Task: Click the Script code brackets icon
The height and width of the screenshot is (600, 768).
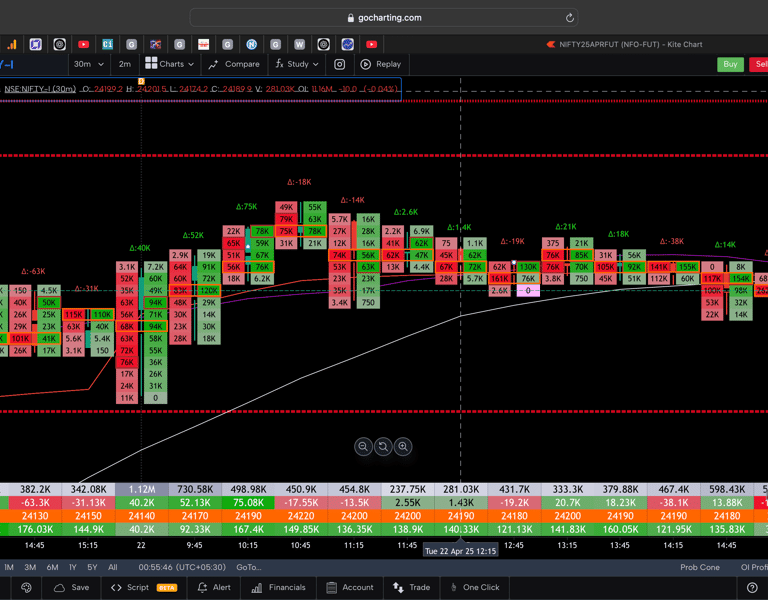Action: (116, 587)
